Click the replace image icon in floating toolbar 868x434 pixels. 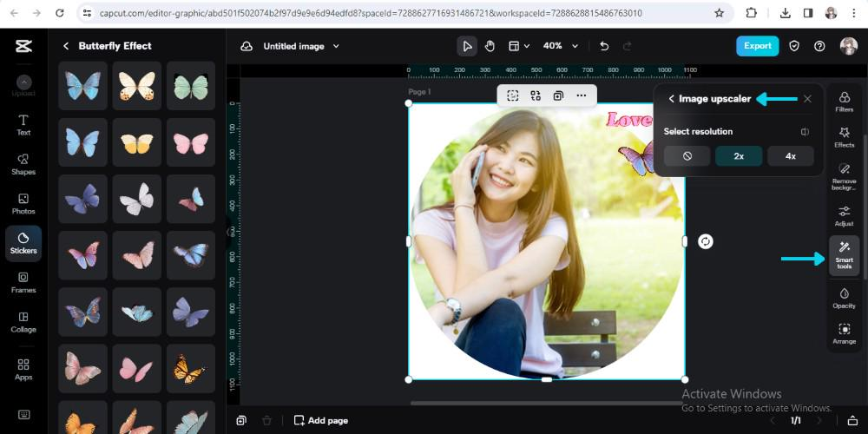(536, 95)
